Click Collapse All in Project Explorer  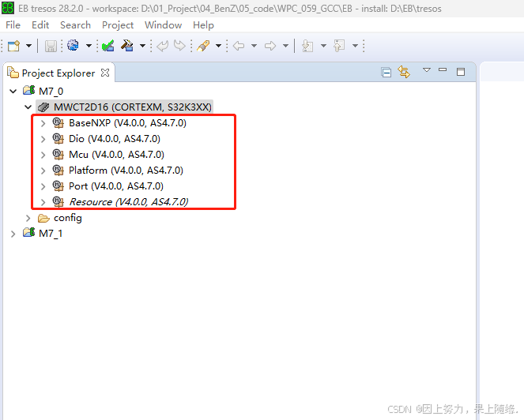tap(386, 72)
